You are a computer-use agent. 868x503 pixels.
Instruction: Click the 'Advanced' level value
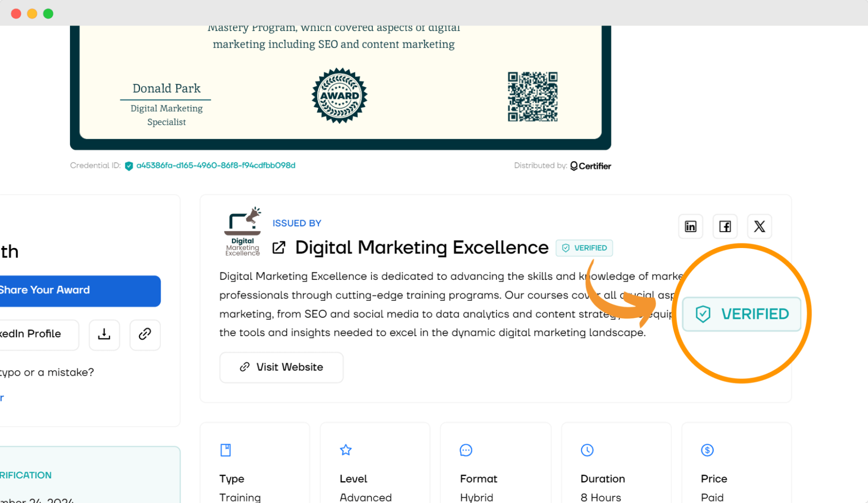366,497
